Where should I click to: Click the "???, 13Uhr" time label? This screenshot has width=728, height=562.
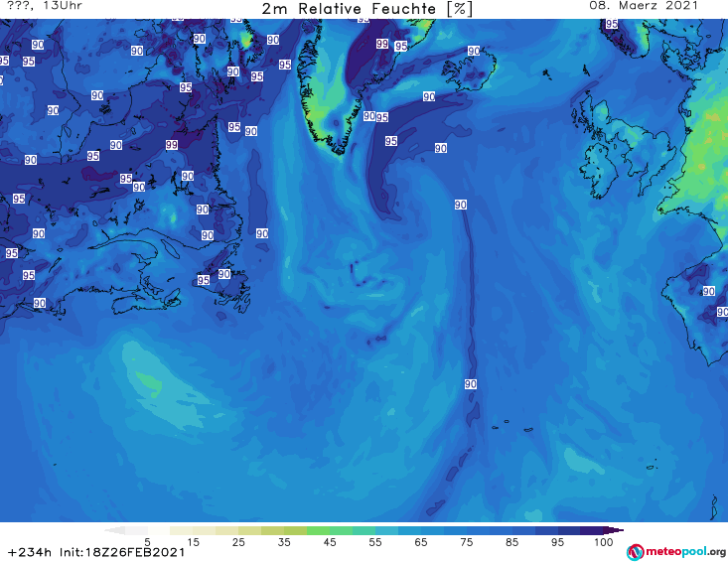click(45, 6)
